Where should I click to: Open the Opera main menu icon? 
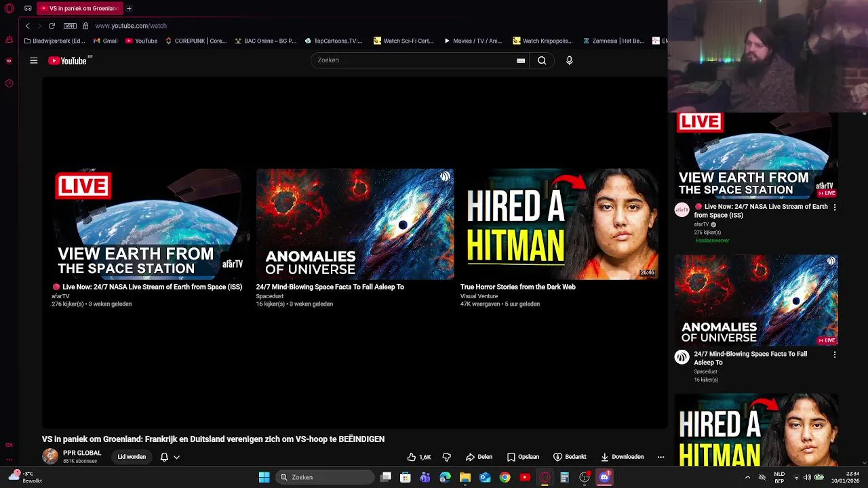point(9,8)
